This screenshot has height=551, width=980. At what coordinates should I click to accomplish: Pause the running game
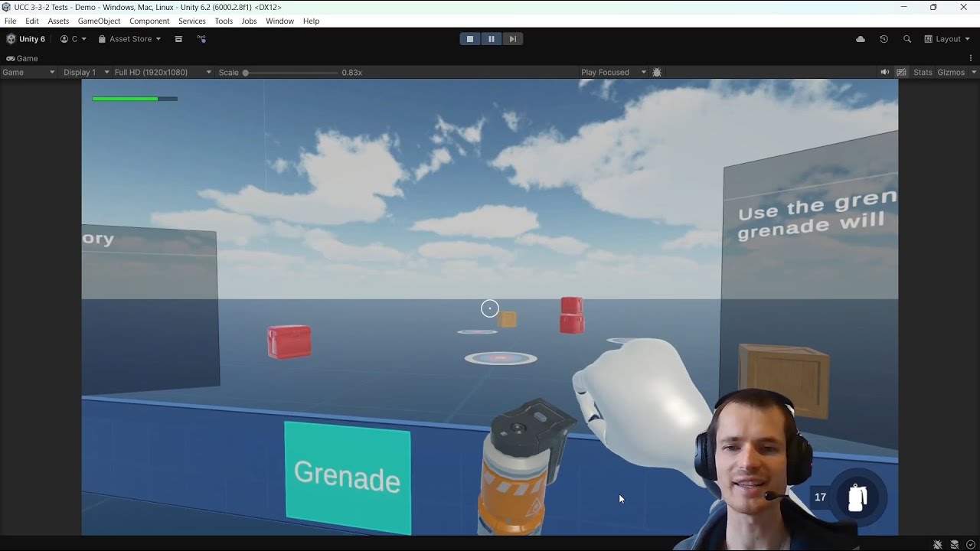pyautogui.click(x=492, y=39)
